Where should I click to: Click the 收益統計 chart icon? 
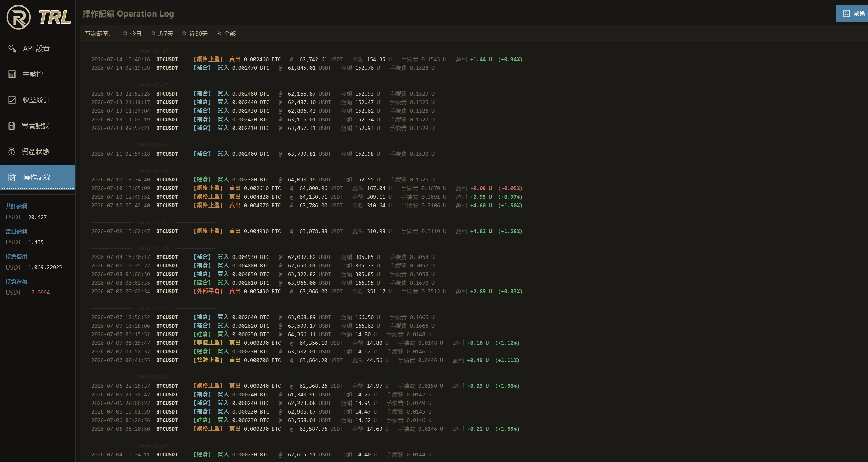pos(12,100)
